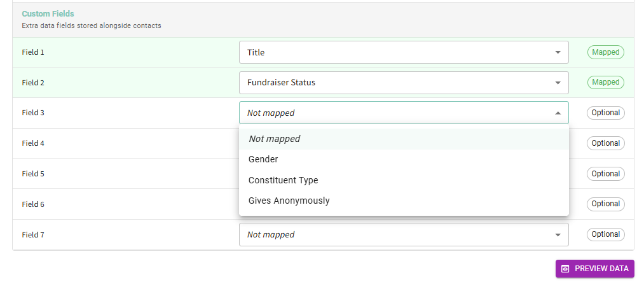Click the eye icon on Preview Data

pos(565,269)
